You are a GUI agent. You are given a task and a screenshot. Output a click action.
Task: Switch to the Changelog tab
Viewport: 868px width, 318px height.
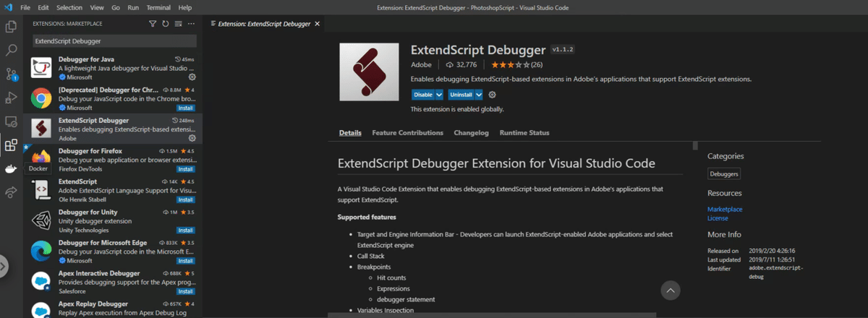pyautogui.click(x=472, y=133)
